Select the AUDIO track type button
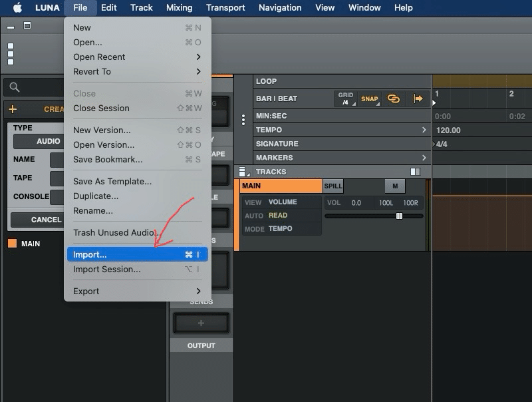 coord(39,141)
